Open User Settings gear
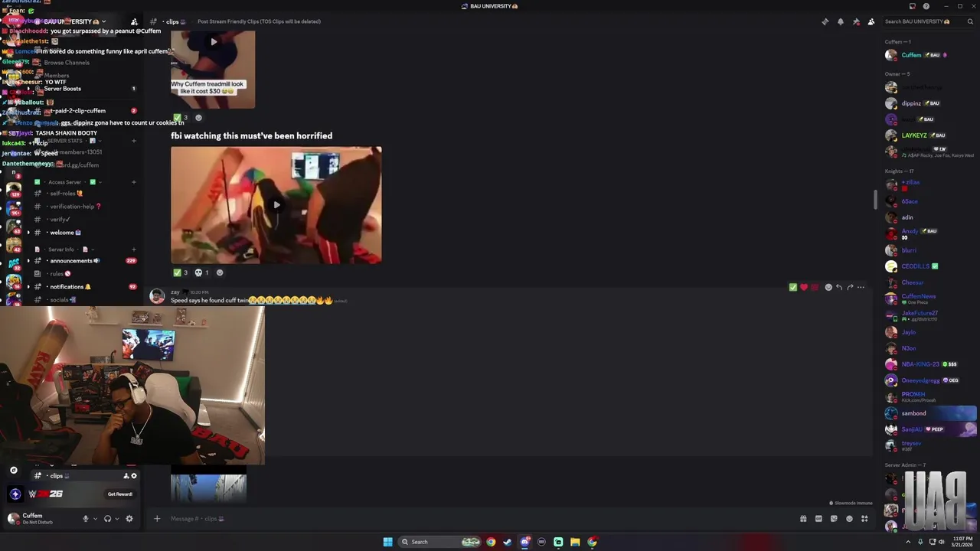The width and height of the screenshot is (980, 551). (x=129, y=519)
